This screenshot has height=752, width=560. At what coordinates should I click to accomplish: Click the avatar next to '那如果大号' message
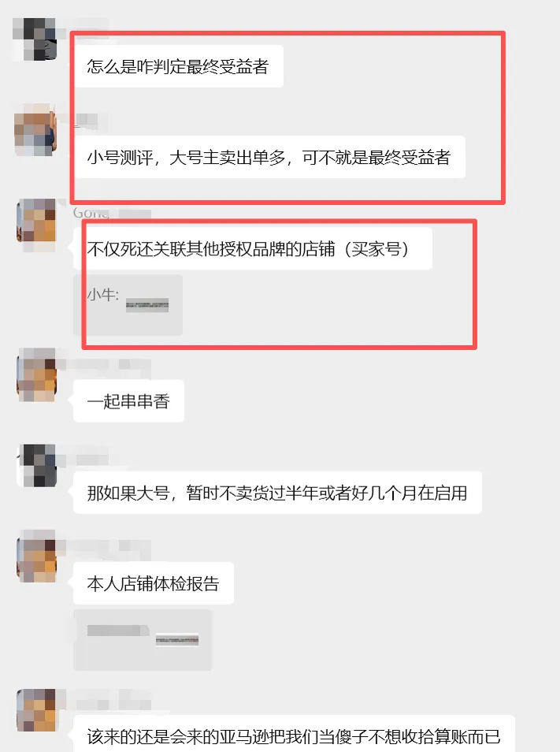pyautogui.click(x=37, y=466)
